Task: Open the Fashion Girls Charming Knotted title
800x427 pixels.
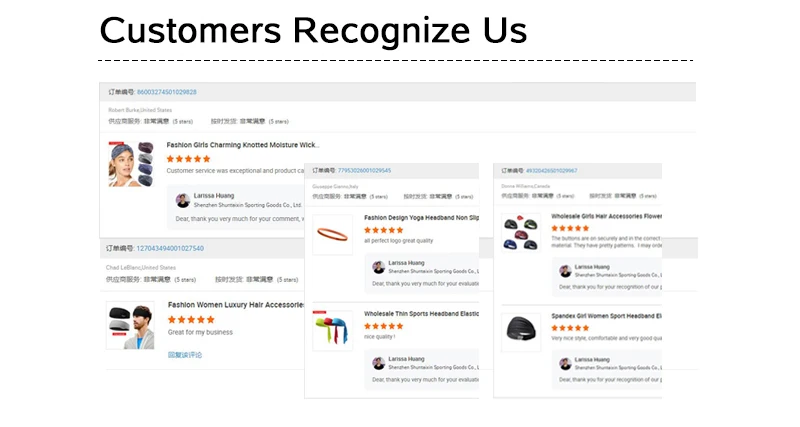Action: [242, 145]
